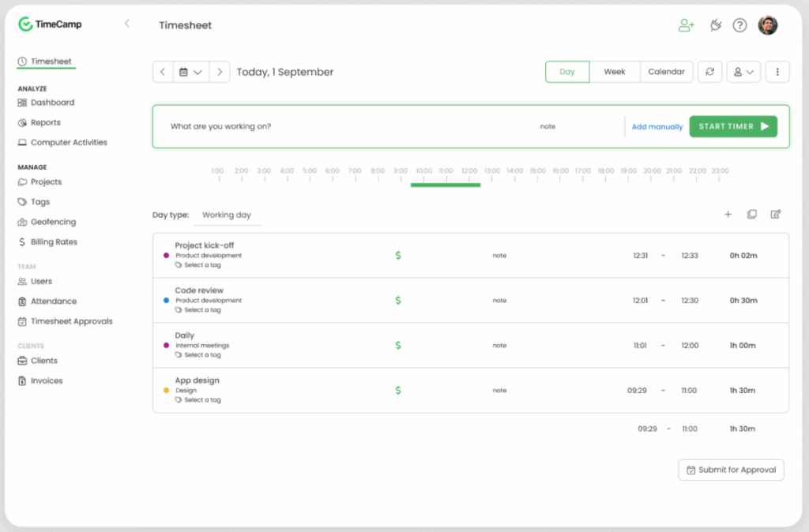Click the note field of Daily
Screen dimensions: 809x532
499,346
